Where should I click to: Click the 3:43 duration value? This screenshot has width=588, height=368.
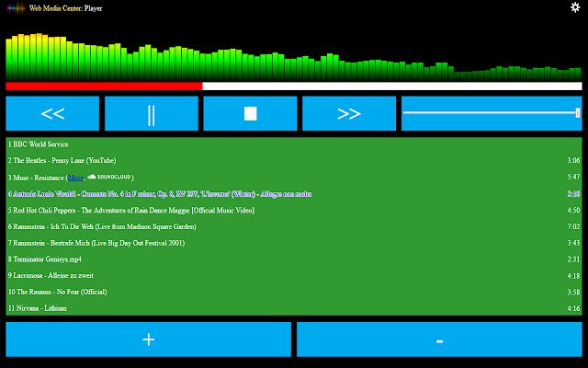573,243
